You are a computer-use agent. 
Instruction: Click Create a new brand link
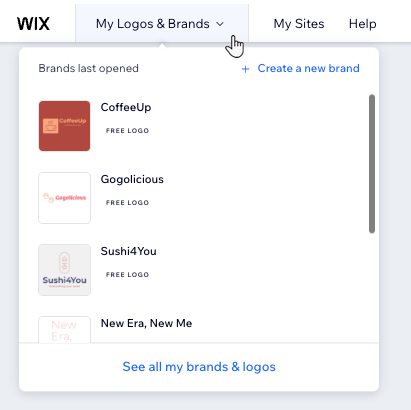click(x=308, y=68)
